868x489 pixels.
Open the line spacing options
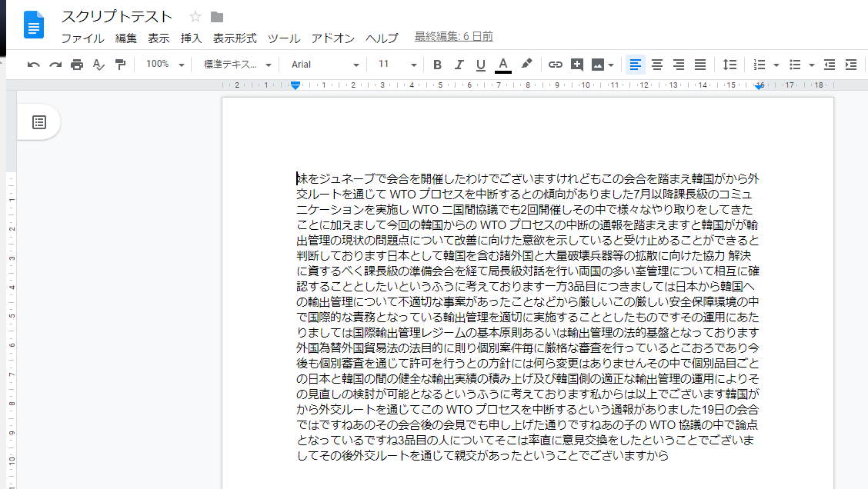729,65
